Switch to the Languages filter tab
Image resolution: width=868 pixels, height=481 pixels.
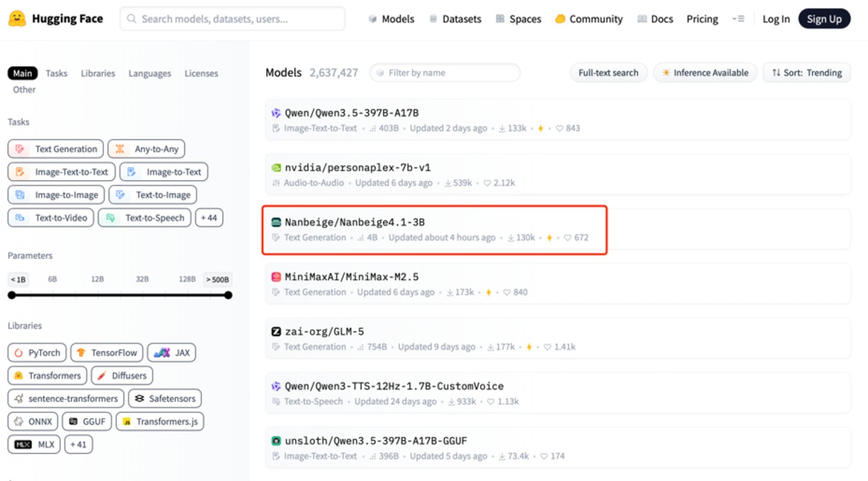pos(150,74)
